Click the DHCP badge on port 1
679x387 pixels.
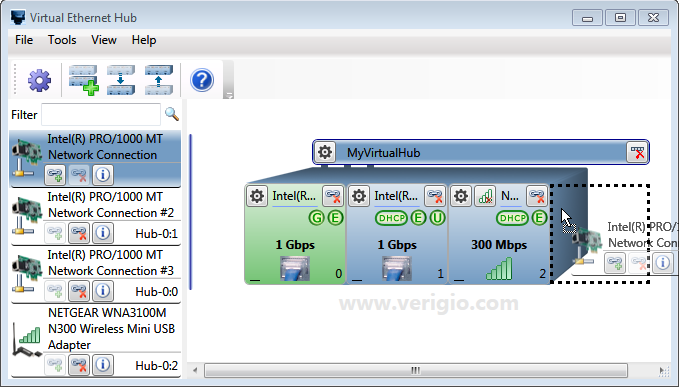[x=391, y=218]
